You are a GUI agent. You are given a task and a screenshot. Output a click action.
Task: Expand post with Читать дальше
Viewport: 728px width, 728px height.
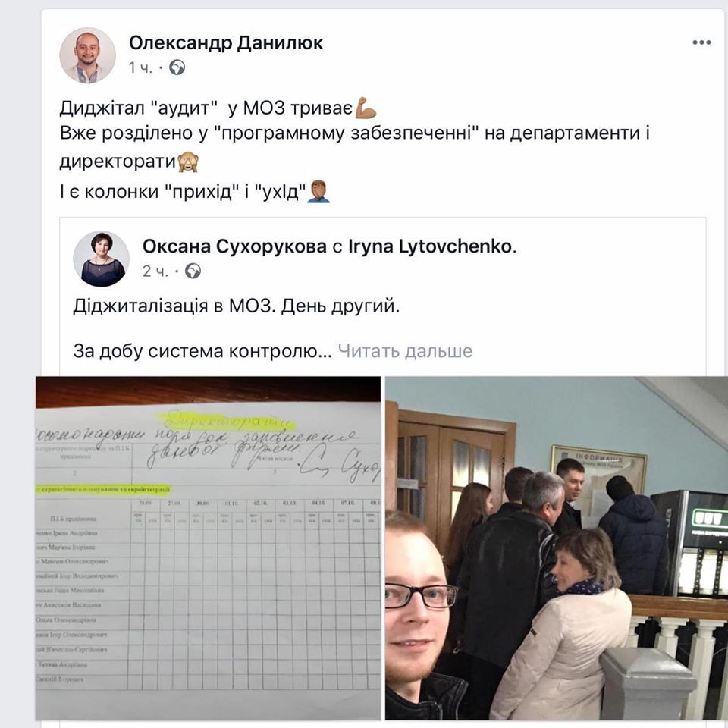(405, 351)
